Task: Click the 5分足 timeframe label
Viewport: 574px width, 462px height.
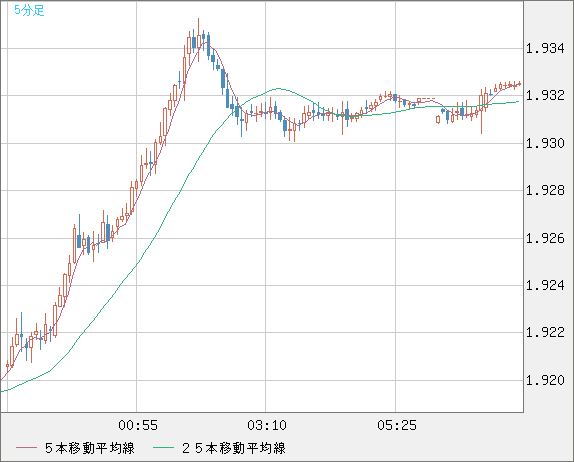Action: 29,10
